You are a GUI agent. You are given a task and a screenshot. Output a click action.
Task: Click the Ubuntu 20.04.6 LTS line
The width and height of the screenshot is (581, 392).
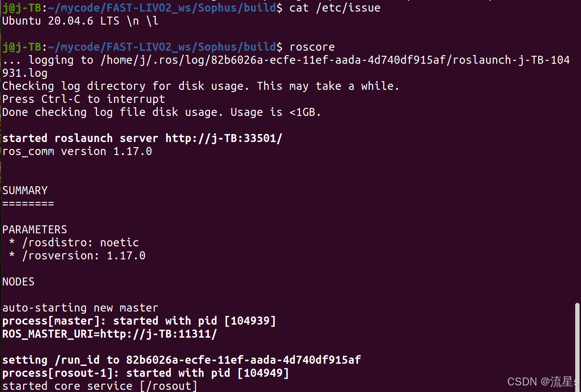pos(81,21)
